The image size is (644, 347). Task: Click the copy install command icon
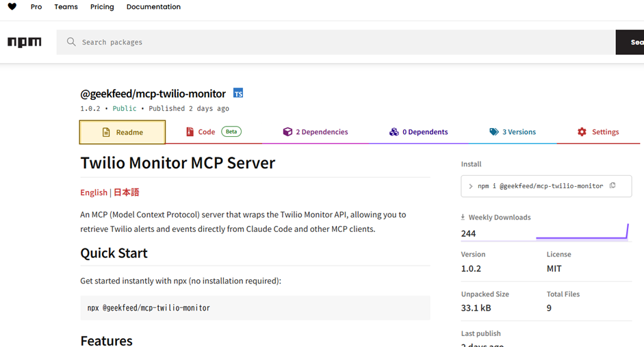pyautogui.click(x=613, y=185)
